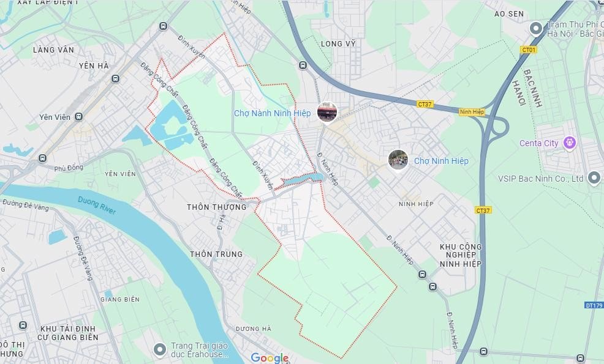The height and width of the screenshot is (364, 604).
Task: Select the bus stop beside Yên Hà label
Action: coord(115,79)
